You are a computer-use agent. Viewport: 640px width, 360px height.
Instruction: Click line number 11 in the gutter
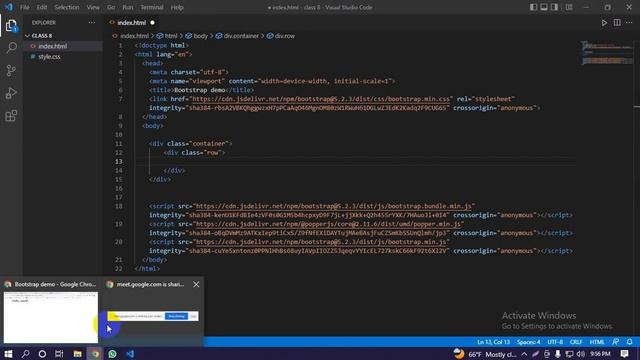(x=119, y=144)
